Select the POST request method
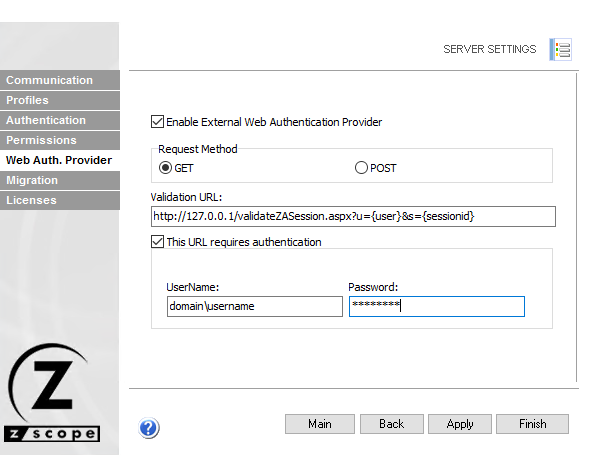The image size is (594, 455). (361, 167)
